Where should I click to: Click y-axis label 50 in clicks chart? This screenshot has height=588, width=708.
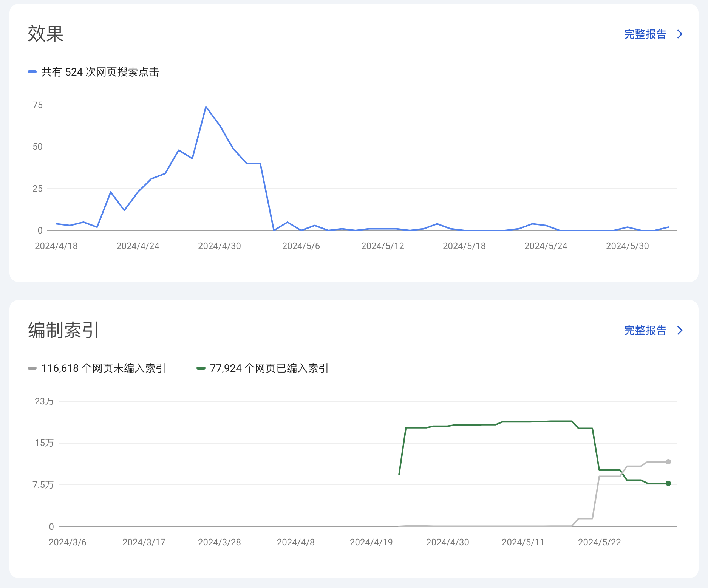pyautogui.click(x=38, y=147)
